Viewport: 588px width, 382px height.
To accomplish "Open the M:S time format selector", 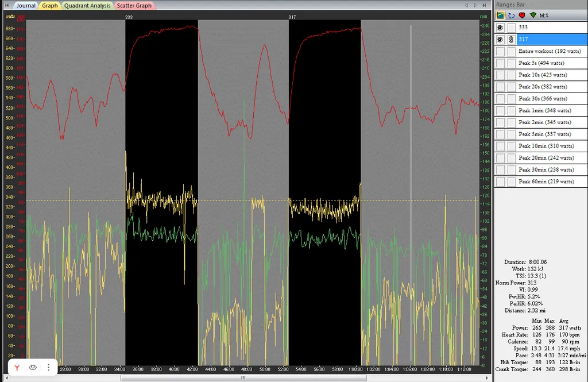I will tap(543, 15).
